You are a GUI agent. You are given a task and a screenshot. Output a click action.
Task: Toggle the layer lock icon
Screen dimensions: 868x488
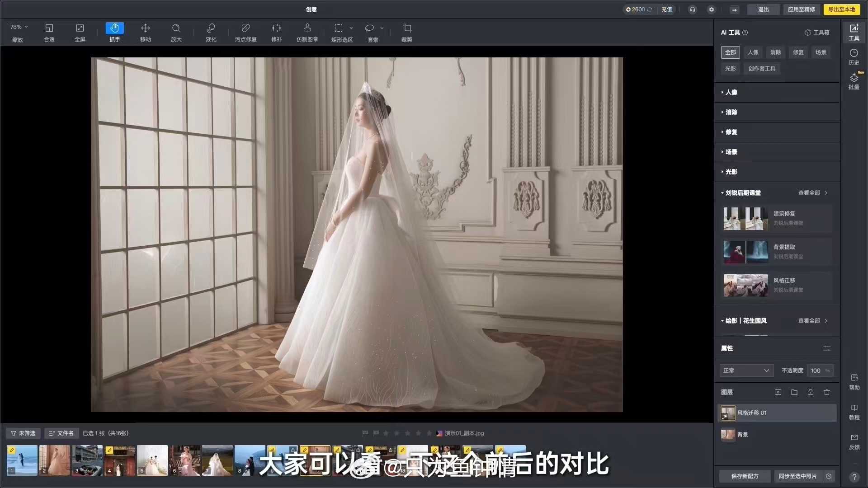click(811, 392)
